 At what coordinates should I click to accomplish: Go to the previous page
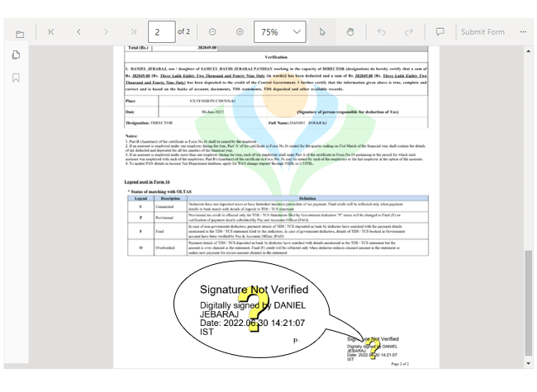click(x=78, y=32)
